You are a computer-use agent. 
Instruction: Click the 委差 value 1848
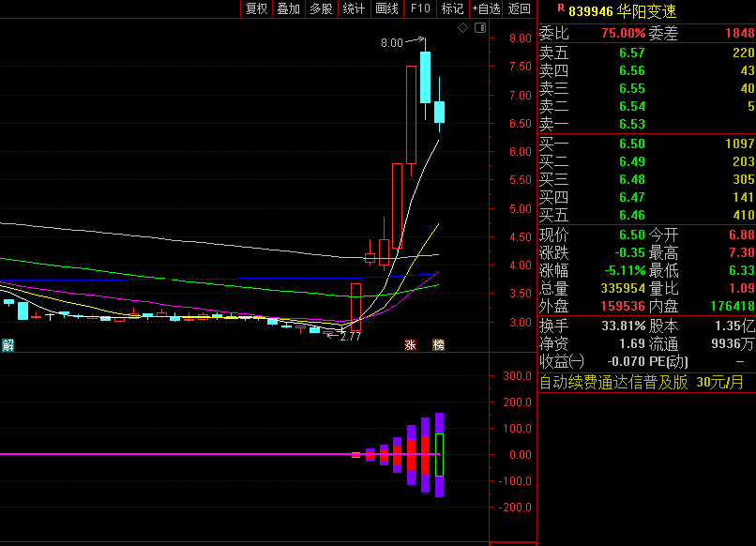pyautogui.click(x=740, y=33)
